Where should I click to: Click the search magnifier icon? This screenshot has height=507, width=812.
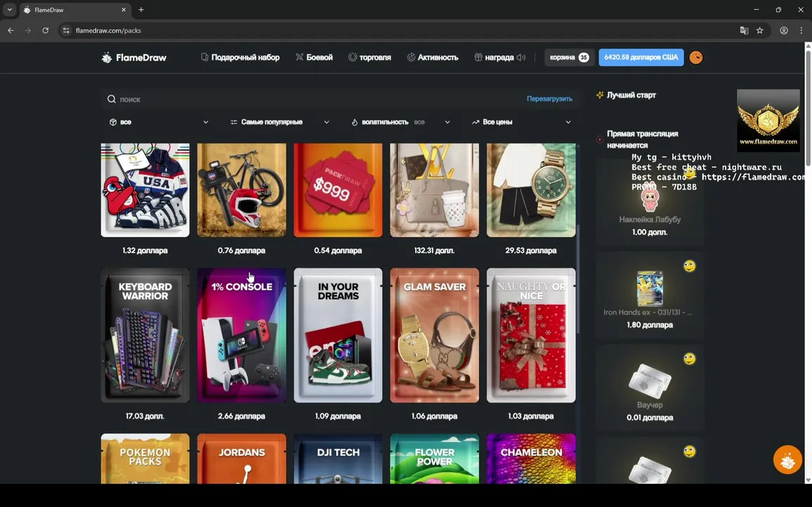[111, 99]
